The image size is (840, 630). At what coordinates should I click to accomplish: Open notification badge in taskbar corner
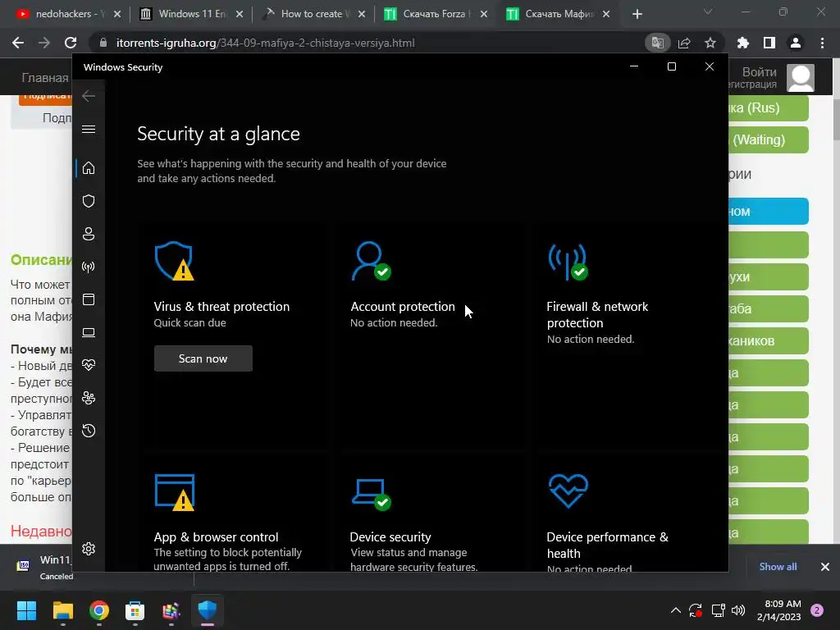click(817, 610)
